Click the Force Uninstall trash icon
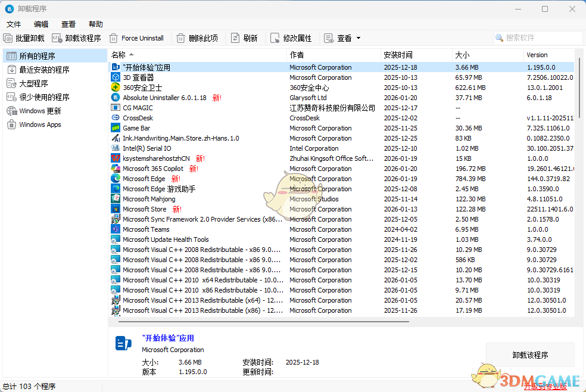 coord(113,38)
